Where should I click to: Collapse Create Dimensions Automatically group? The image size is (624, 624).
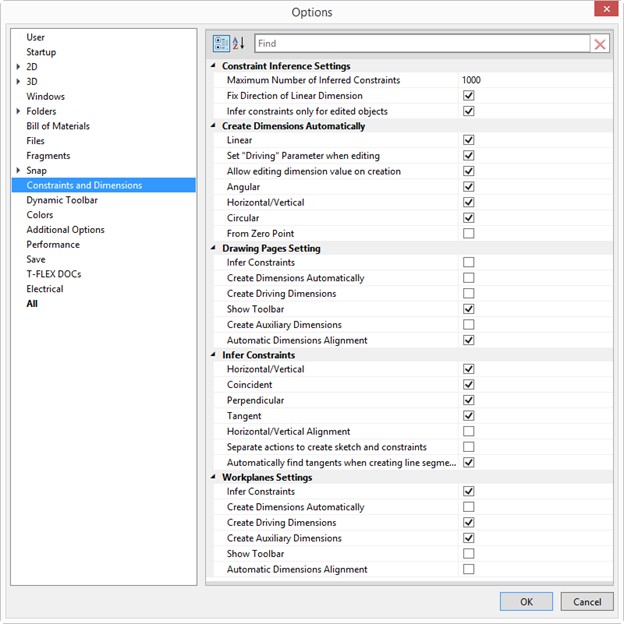(213, 126)
